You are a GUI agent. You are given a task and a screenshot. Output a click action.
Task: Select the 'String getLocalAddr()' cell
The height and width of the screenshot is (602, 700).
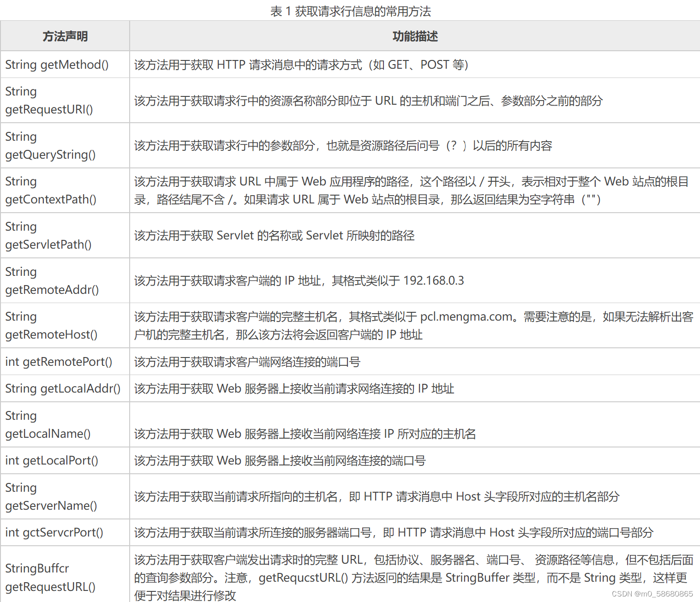point(65,388)
